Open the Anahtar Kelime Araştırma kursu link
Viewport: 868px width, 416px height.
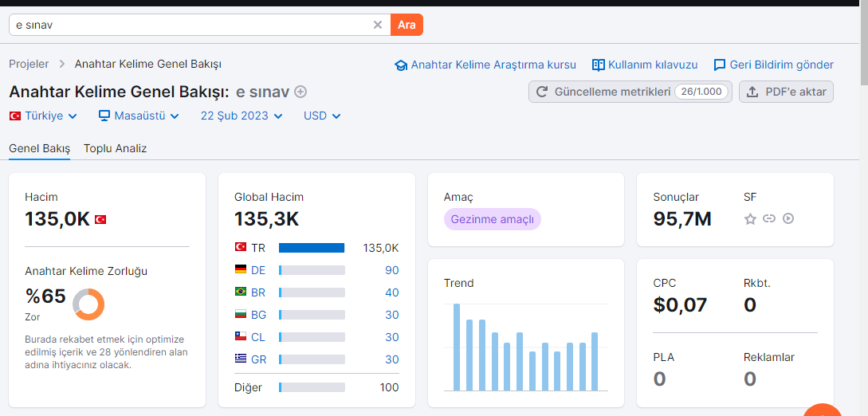point(493,65)
